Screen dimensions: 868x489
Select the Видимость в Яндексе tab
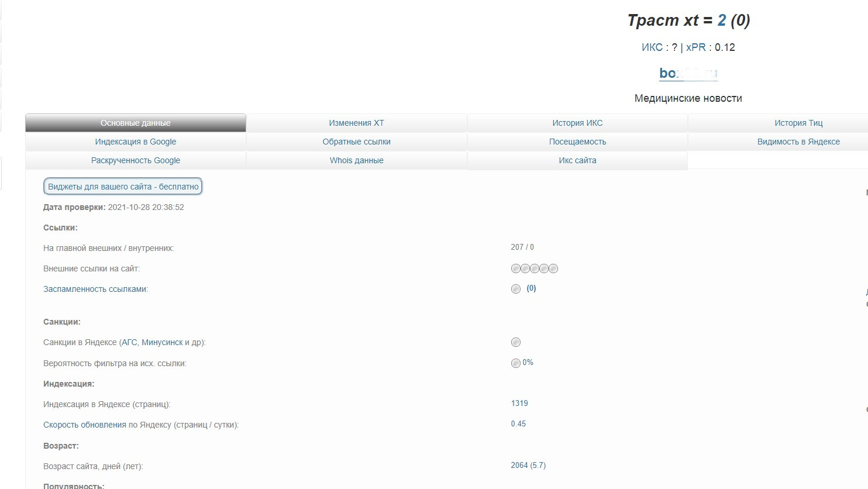pos(798,142)
